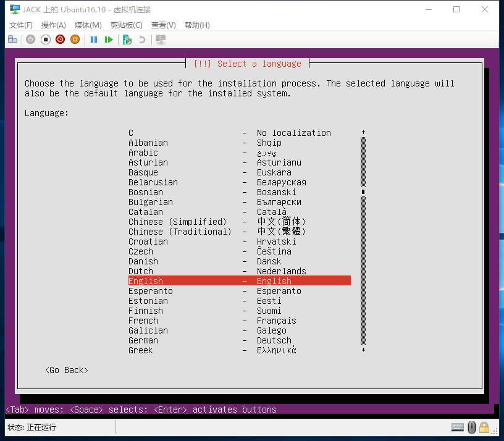Click the Start virtual machine icon
504x441 pixels.
(x=30, y=39)
